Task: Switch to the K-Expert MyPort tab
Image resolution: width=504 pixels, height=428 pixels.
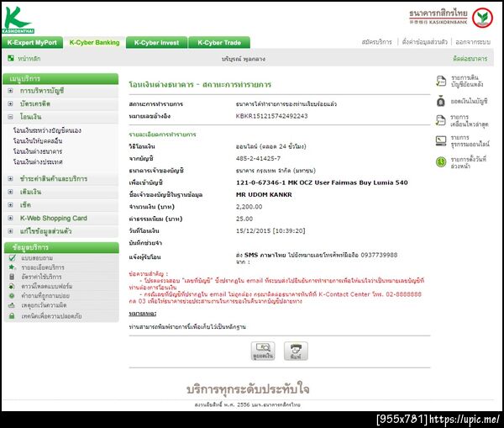Action: (32, 43)
